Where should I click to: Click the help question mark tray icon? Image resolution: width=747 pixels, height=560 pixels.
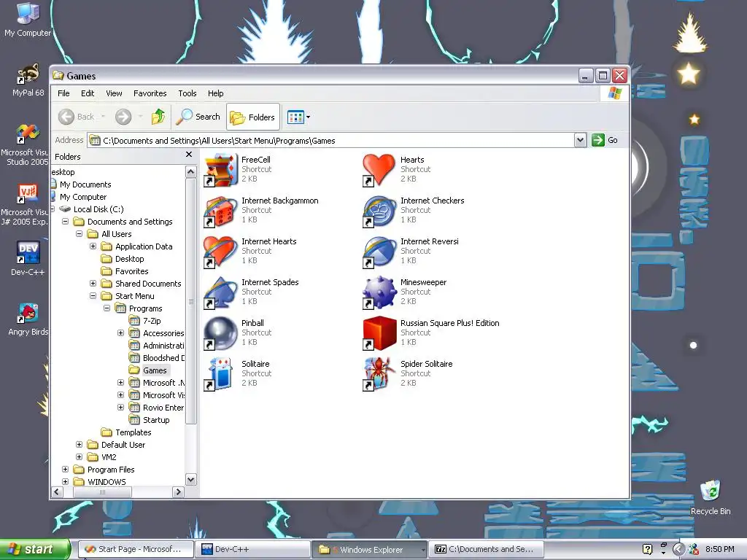pos(647,549)
